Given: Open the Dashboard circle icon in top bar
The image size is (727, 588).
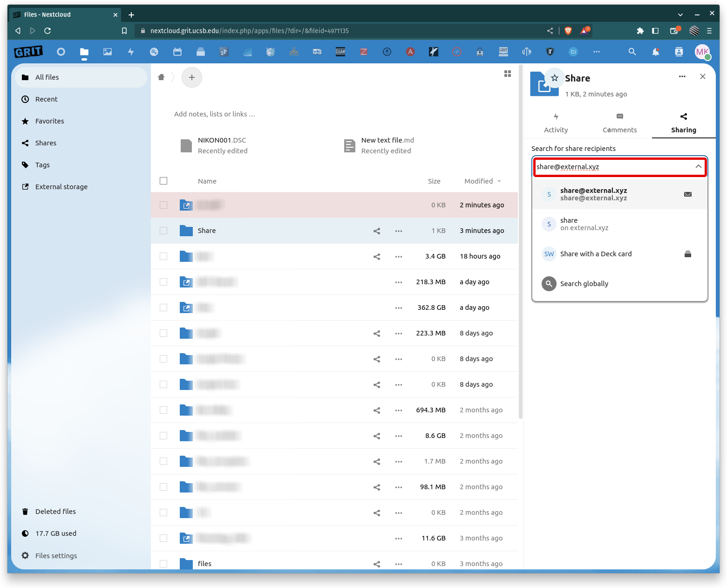Looking at the screenshot, I should click(61, 52).
